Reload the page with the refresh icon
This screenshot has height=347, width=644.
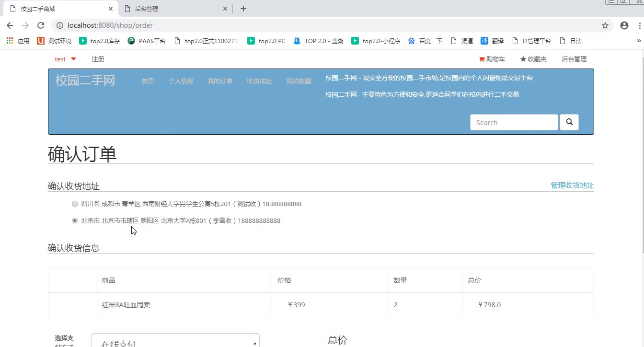pyautogui.click(x=41, y=25)
